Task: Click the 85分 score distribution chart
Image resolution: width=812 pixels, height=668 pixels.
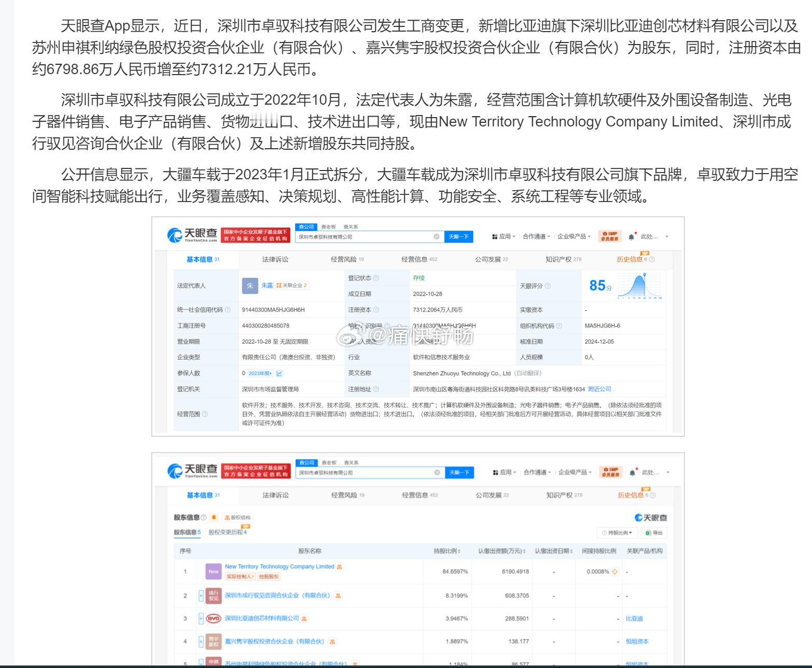Action: pyautogui.click(x=640, y=287)
